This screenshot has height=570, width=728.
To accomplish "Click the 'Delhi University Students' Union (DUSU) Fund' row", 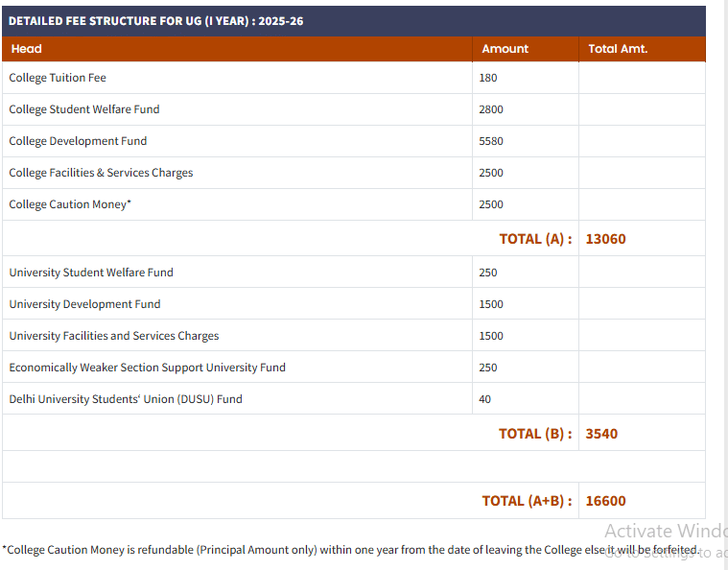I will [126, 399].
